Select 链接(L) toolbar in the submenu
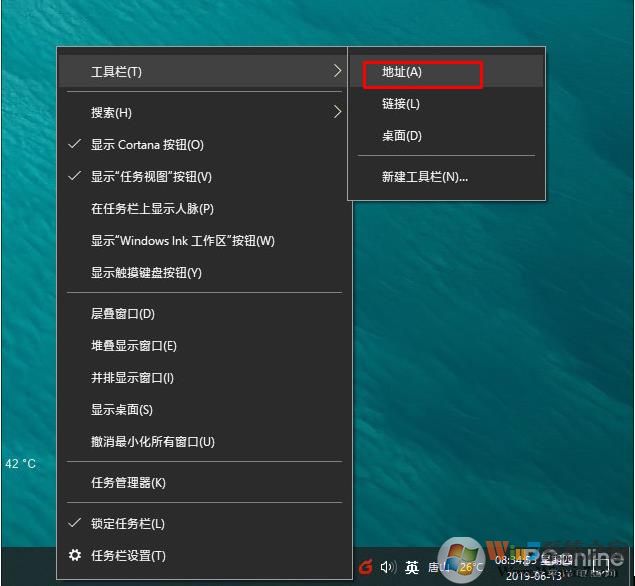The height and width of the screenshot is (586, 635). click(446, 104)
